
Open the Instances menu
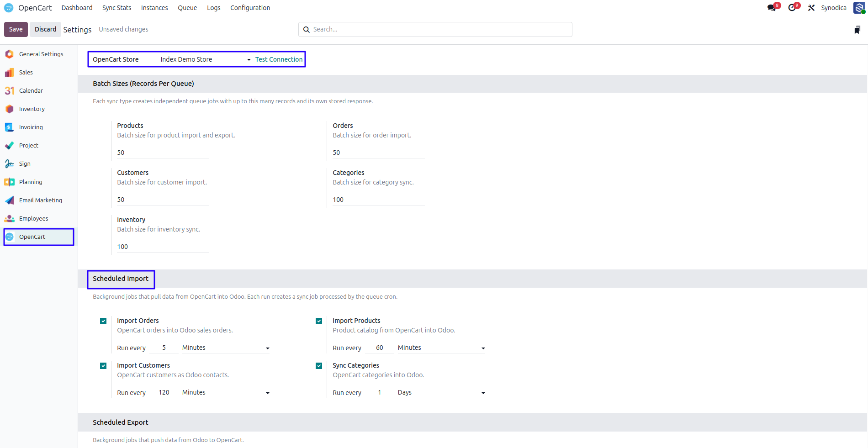coord(154,8)
